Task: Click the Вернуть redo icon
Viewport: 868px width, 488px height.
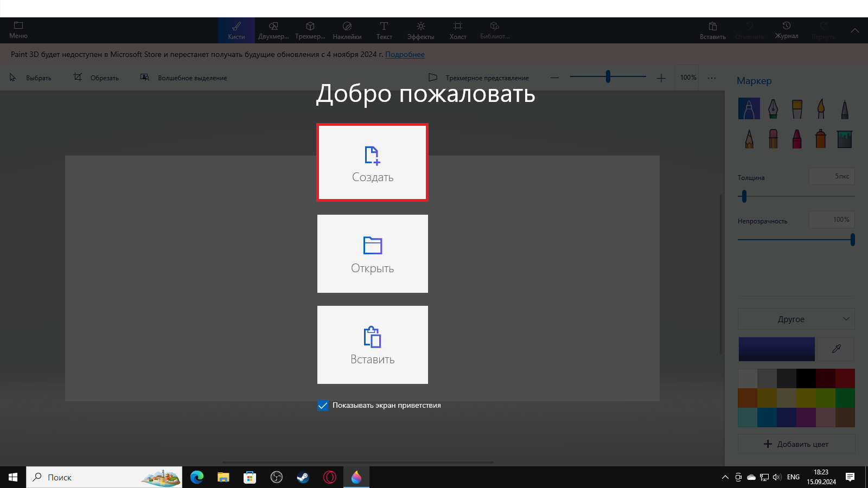Action: point(824,30)
